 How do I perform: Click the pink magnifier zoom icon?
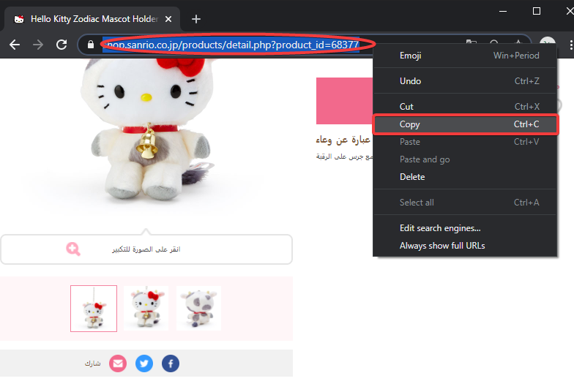[x=73, y=249]
